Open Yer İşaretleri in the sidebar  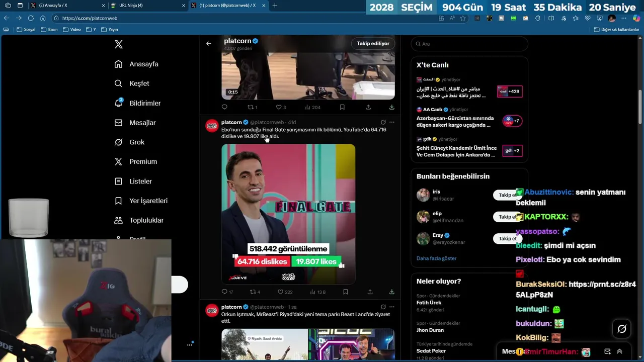point(141,201)
